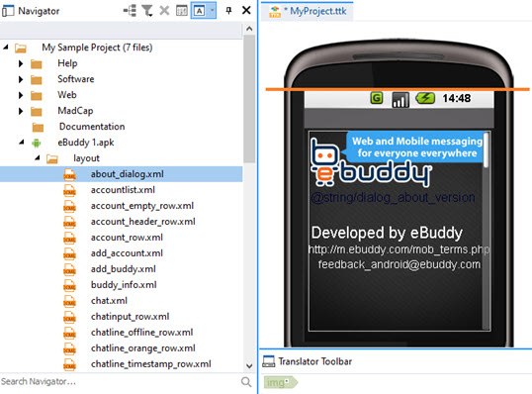Screen dimensions: 532x394
Task: Collapse the eBuddy 1.apk node
Action: pyautogui.click(x=22, y=142)
